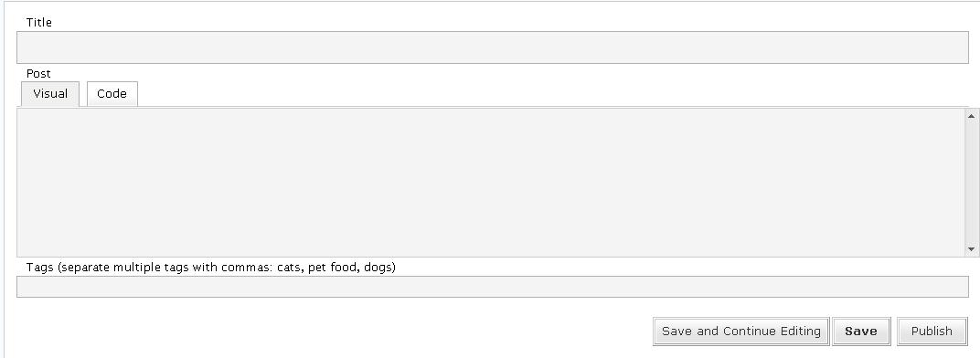Click the Tags instructions label text
The height and width of the screenshot is (358, 980).
pos(210,268)
